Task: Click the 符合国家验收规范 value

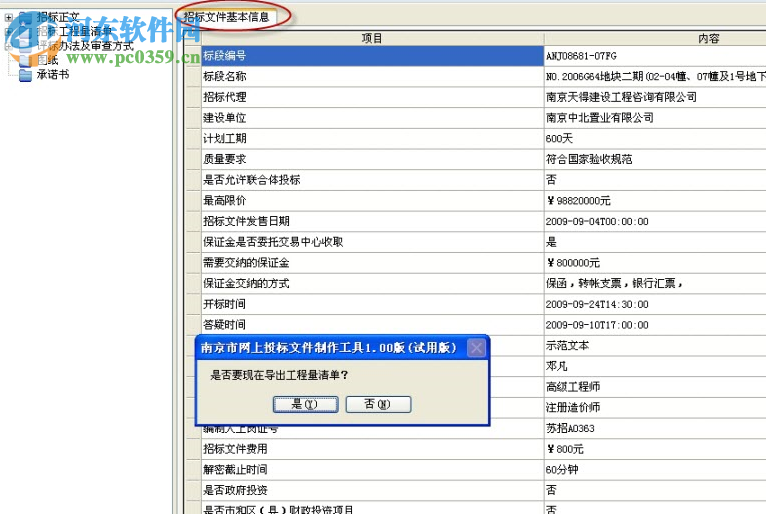Action: point(589,159)
